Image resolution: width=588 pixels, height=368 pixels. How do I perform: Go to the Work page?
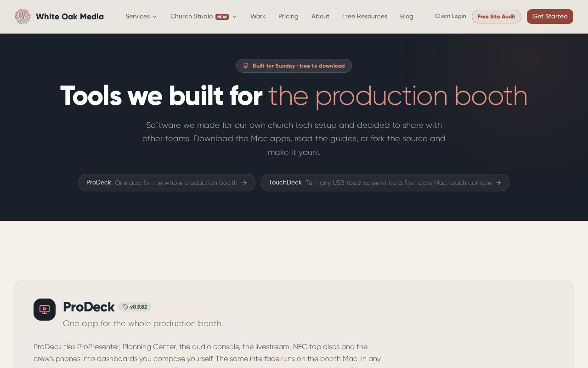coord(258,17)
